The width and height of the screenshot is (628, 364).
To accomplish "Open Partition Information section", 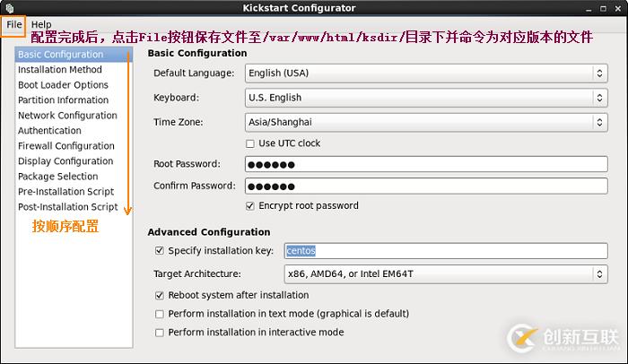I will click(63, 100).
